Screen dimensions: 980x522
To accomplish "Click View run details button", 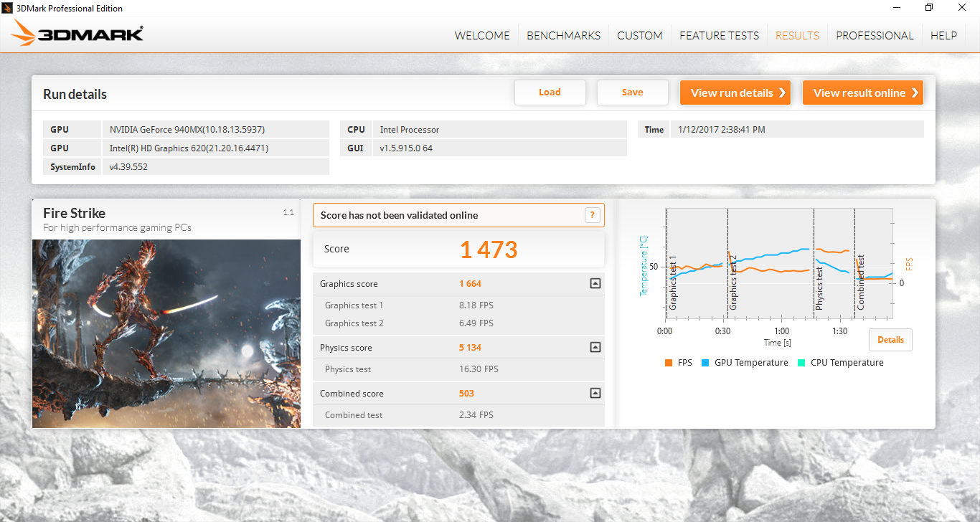I will coord(735,92).
